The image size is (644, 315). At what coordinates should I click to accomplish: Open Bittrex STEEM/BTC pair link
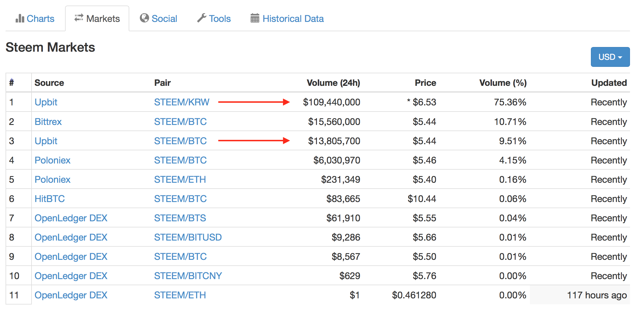(x=180, y=122)
